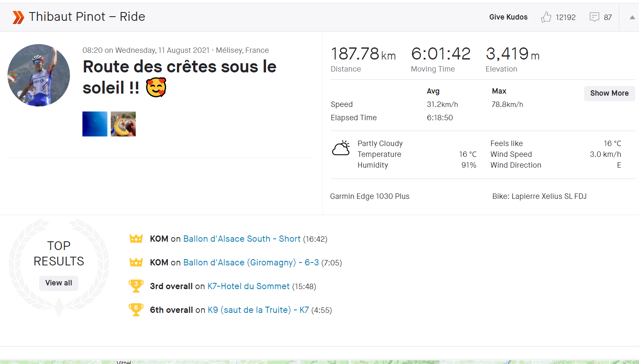Open Thibaut Pinot's profile picture
Viewport: 639px width, 364px height.
[39, 75]
